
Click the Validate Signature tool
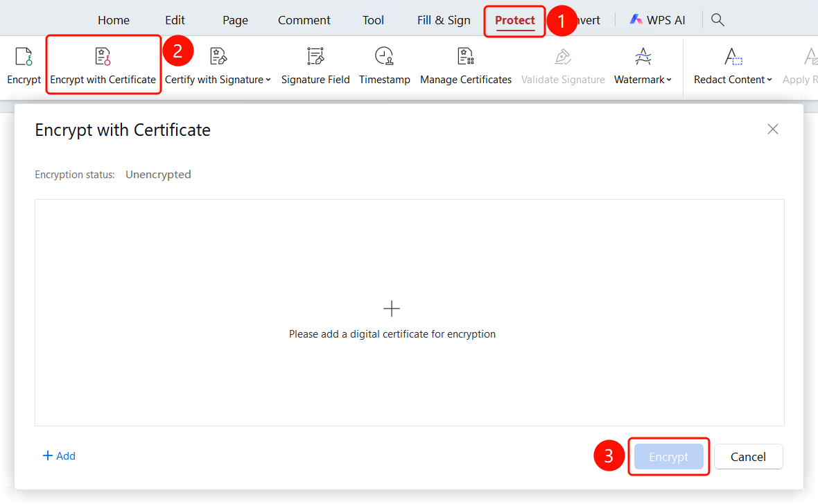click(563, 66)
